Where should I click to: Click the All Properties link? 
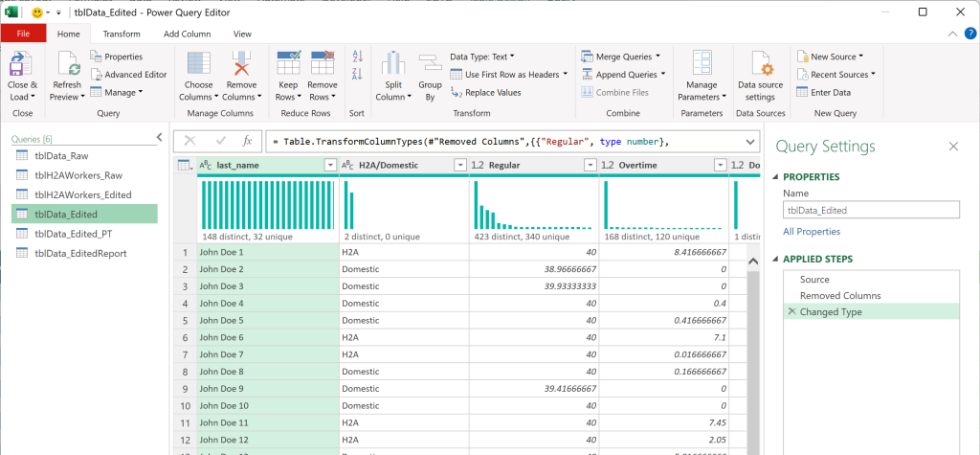(x=812, y=232)
